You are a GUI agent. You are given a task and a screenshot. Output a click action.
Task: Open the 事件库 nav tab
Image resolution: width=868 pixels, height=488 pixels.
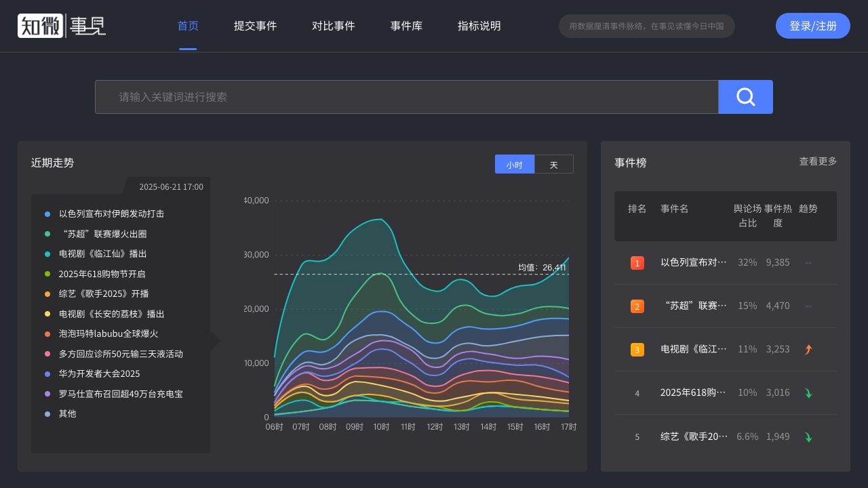point(406,26)
